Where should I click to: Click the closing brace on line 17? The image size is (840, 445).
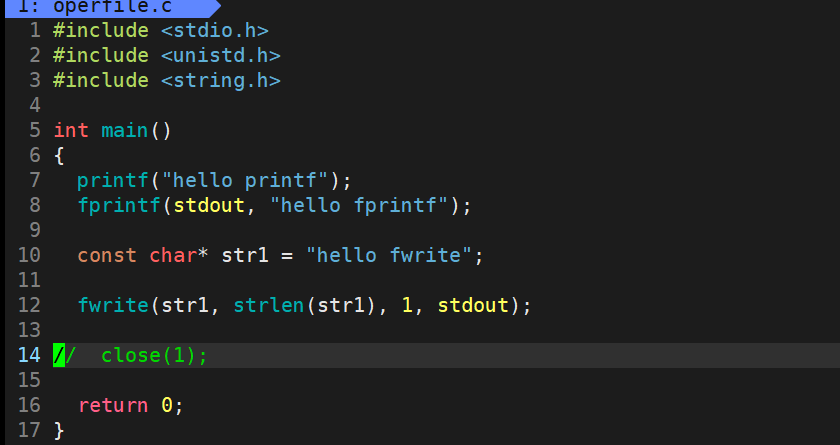tap(59, 431)
